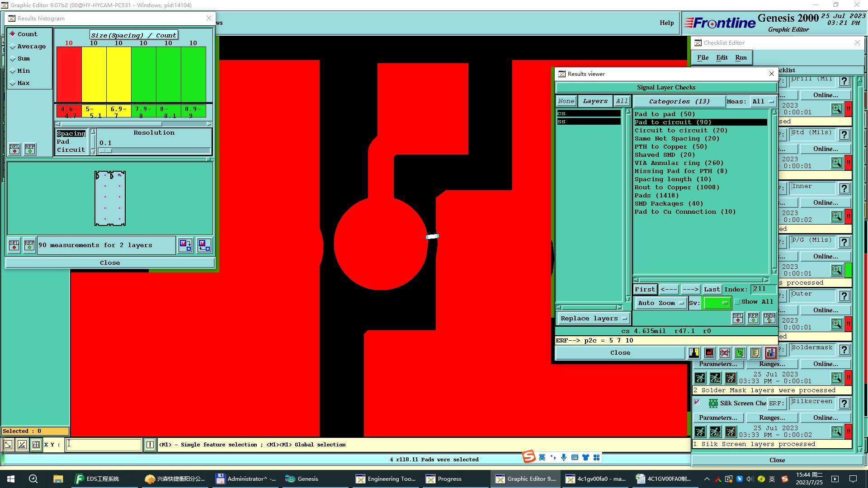Click the histogram chart icon in Results viewer
This screenshot has width=868, height=488.
coord(770,352)
